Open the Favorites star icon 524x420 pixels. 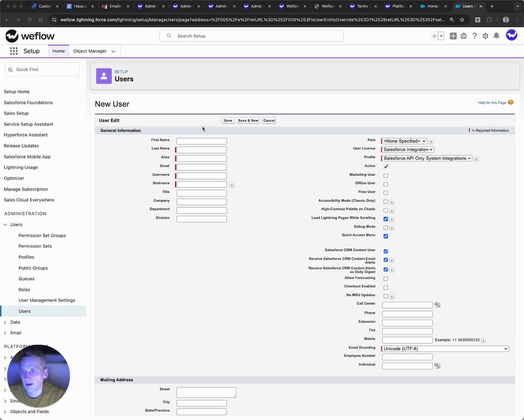pyautogui.click(x=434, y=36)
